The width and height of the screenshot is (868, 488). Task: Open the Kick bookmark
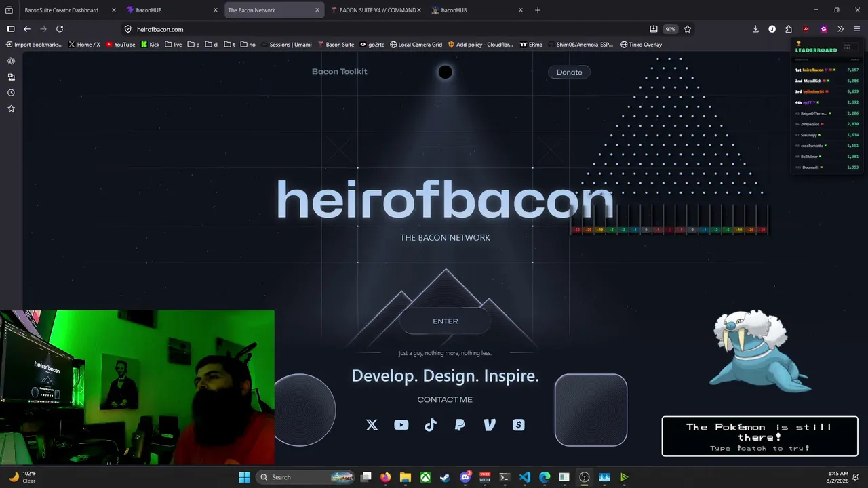[x=150, y=45]
